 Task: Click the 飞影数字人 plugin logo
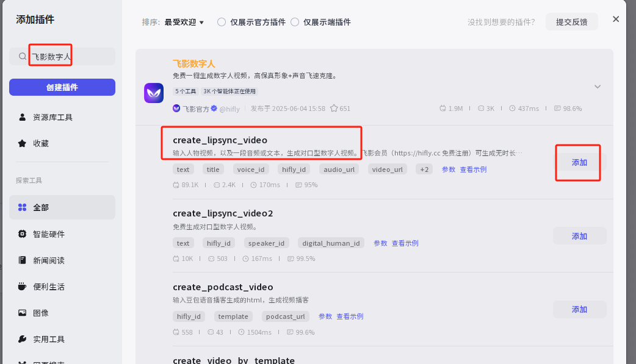pos(154,93)
